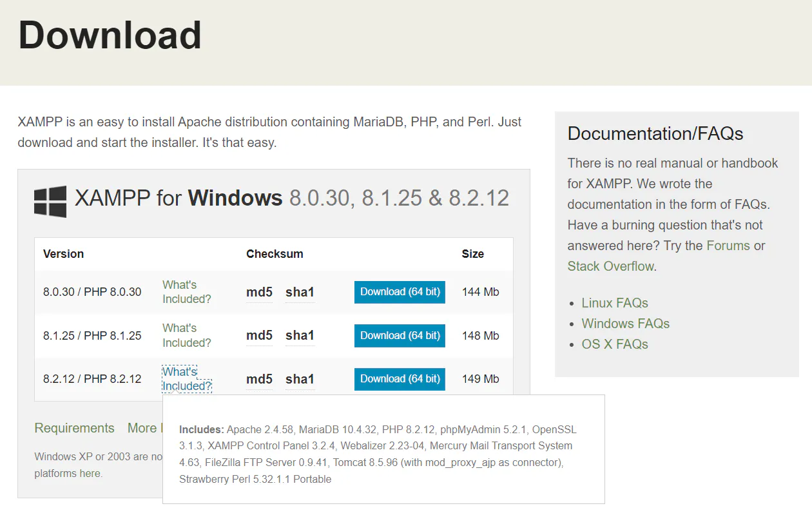Show md5 checksum for 8.0.30
The height and width of the screenshot is (506, 812).
(259, 292)
